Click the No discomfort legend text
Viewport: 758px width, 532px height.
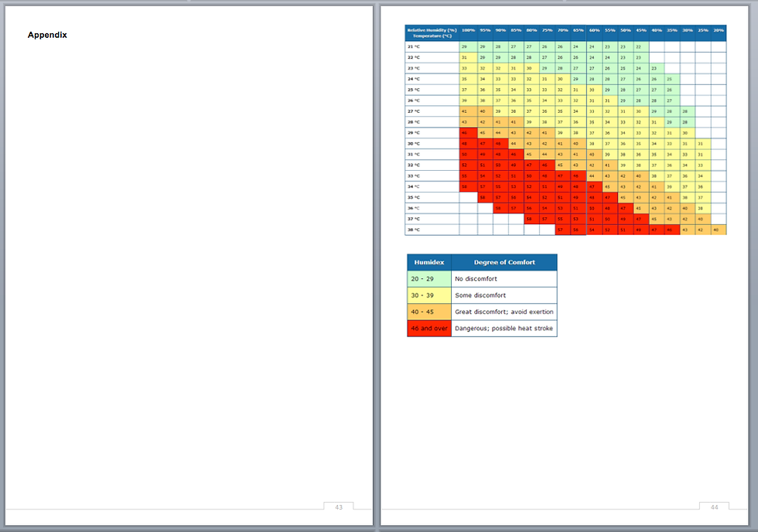476,279
